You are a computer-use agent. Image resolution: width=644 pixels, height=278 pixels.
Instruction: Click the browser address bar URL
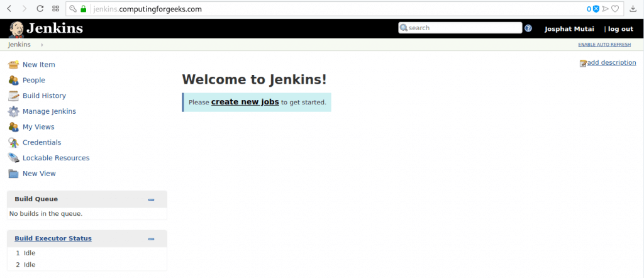click(x=147, y=9)
